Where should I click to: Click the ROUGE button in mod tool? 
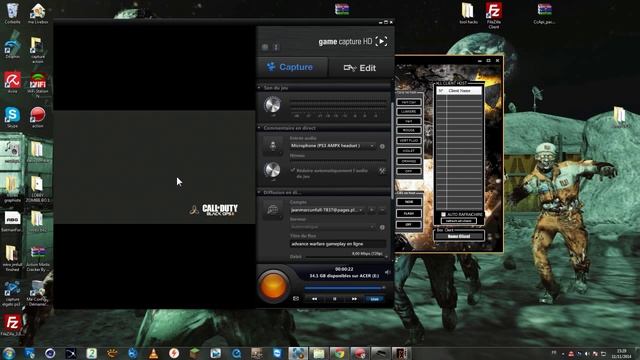point(409,131)
